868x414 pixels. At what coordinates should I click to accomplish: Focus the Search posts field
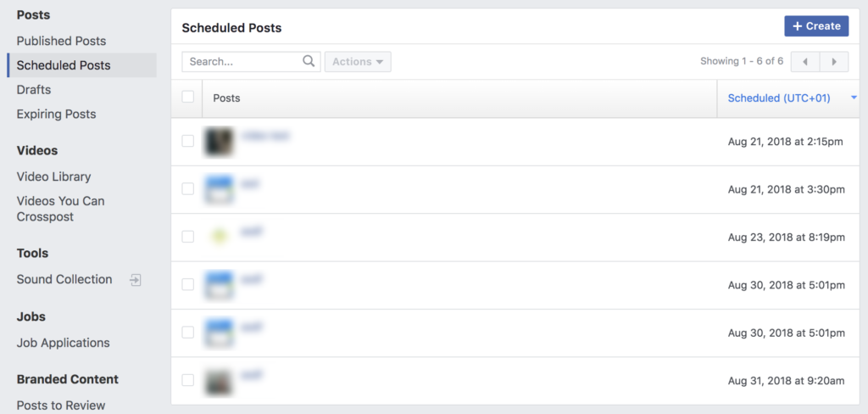pos(243,61)
